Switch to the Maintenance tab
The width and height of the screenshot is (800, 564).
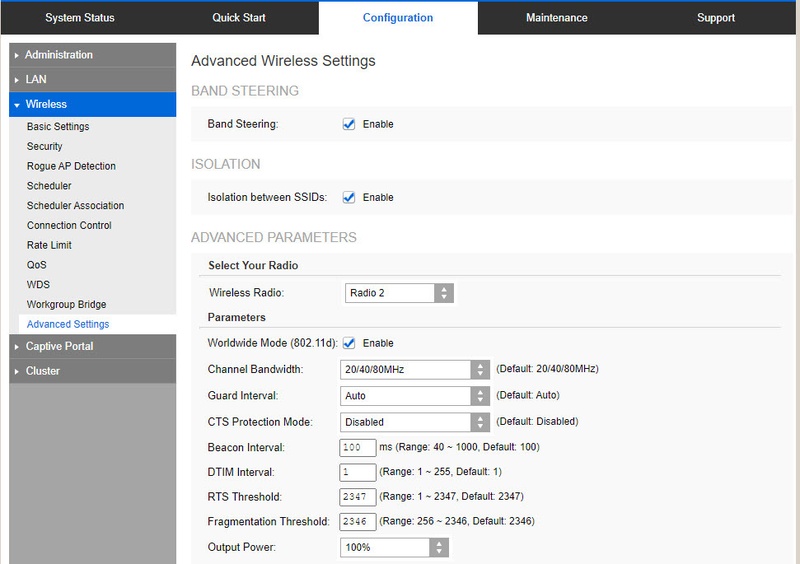(x=556, y=18)
